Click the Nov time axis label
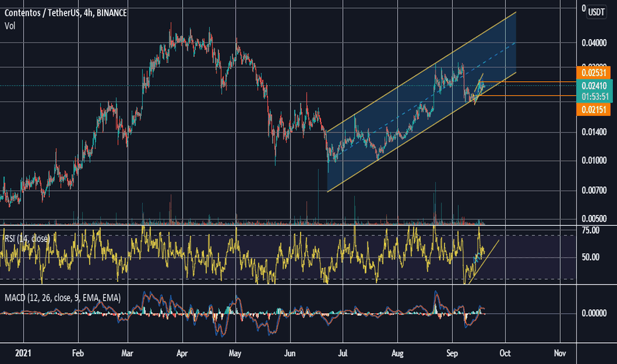617x364 pixels. (x=559, y=353)
